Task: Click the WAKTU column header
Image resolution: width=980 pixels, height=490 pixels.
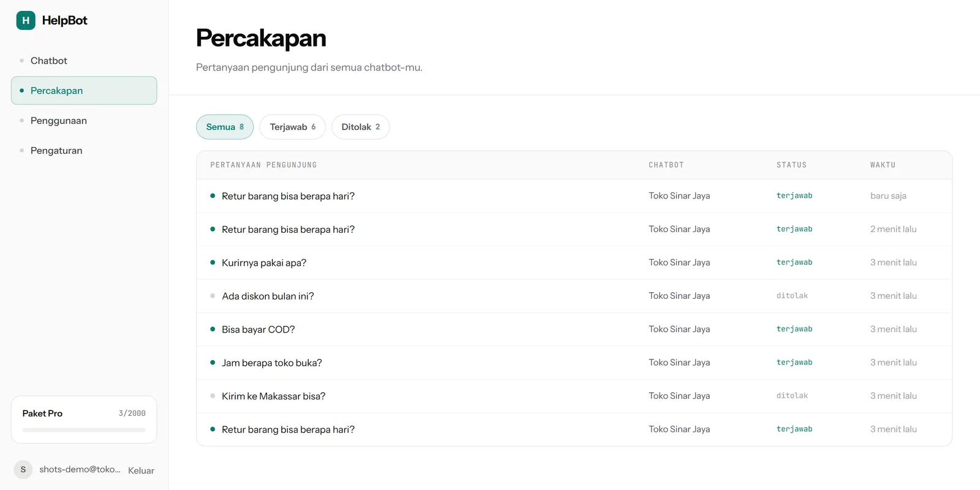Action: pyautogui.click(x=883, y=165)
